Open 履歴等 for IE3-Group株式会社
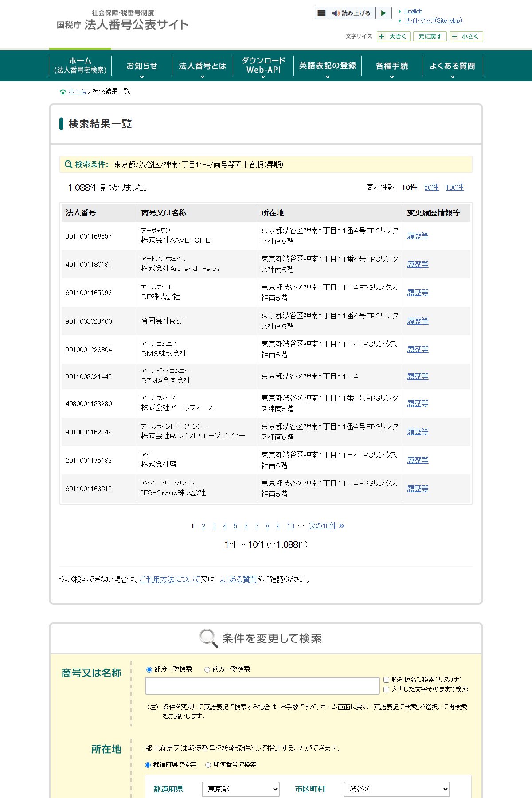532x798 pixels. coord(418,489)
